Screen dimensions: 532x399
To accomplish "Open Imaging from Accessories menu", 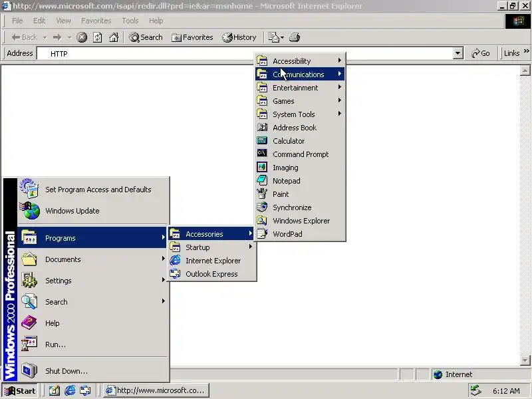I will click(301, 168).
